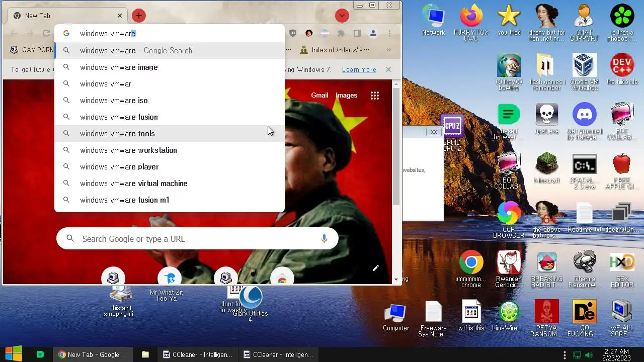Open the CHAT SUPPORT desktop icon
644x362 pixels.
coord(584,23)
